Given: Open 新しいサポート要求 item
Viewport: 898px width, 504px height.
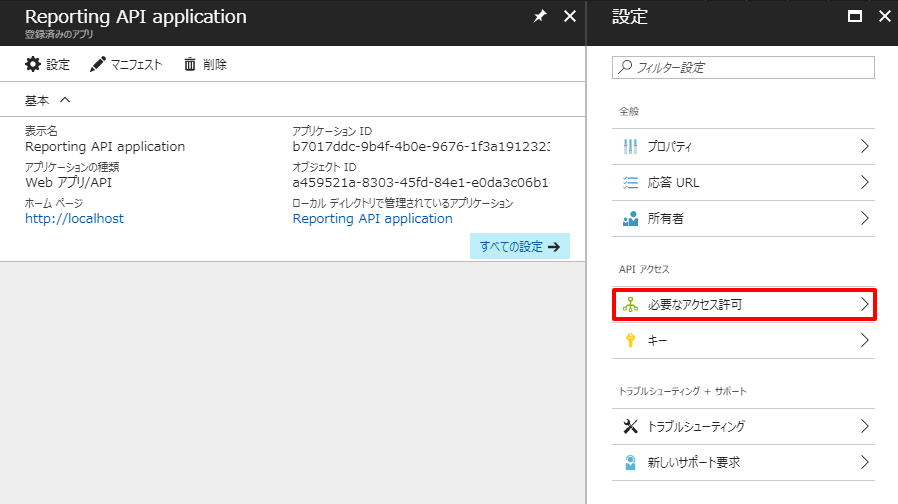Looking at the screenshot, I should (743, 462).
